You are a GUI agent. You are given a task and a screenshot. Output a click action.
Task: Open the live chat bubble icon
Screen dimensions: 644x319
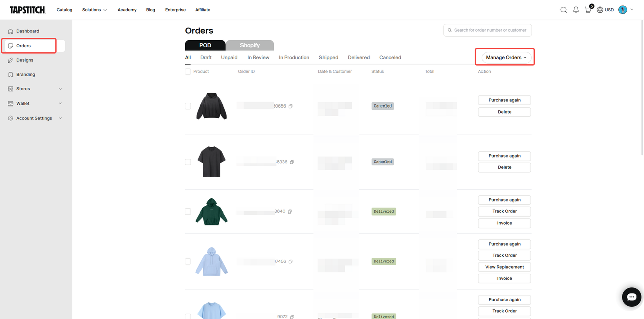(x=631, y=297)
